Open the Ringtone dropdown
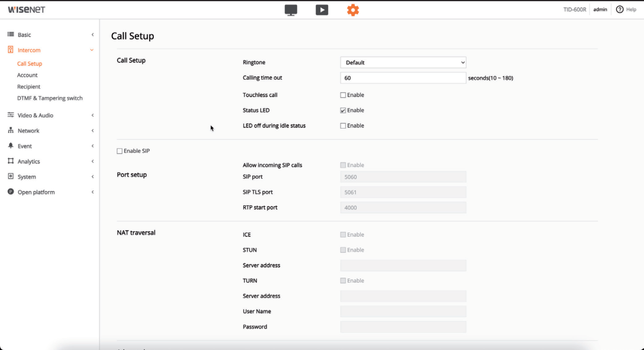Image resolution: width=644 pixels, height=350 pixels. pos(403,62)
